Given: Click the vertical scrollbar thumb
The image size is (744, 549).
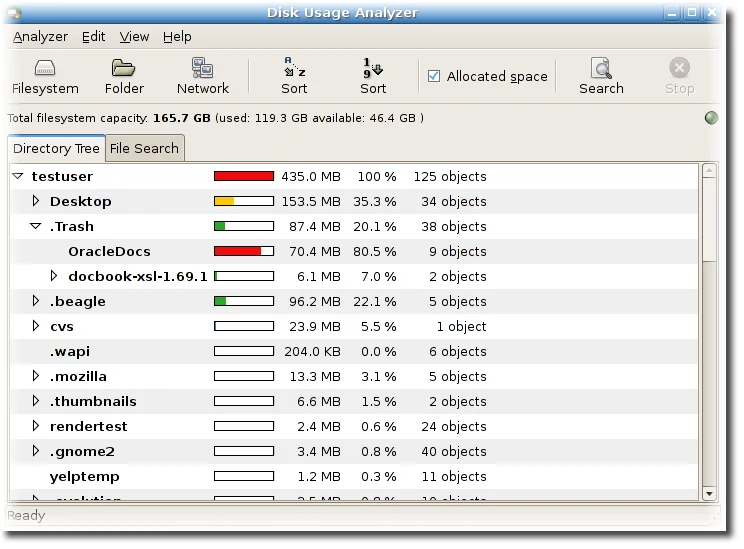Looking at the screenshot, I should (x=709, y=219).
